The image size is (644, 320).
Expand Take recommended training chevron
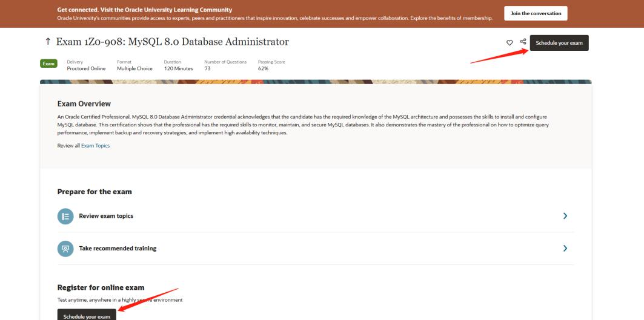tap(565, 248)
